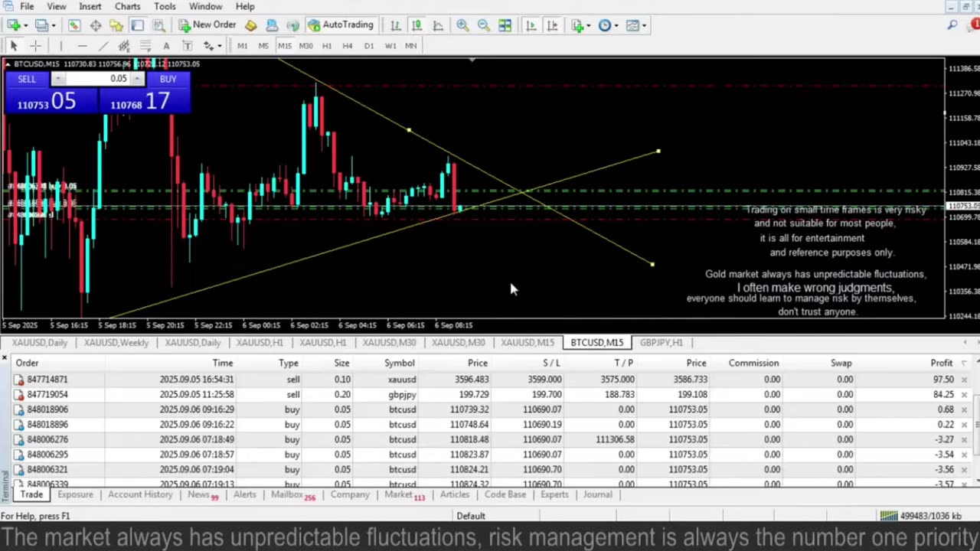Switch to bar chart display icon
This screenshot has height=551, width=980.
click(x=395, y=25)
